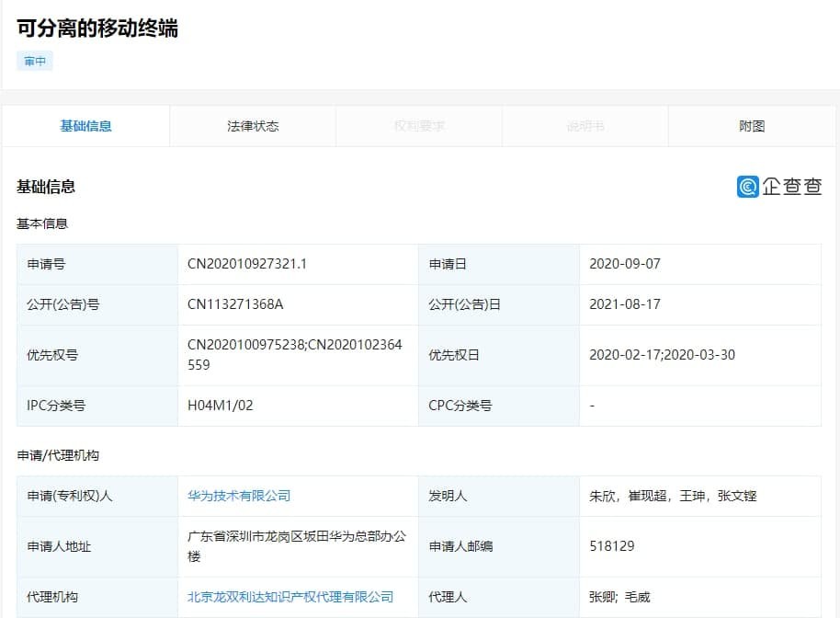Click the 申请(专利权)人 label cell
Image resolution: width=840 pixels, height=618 pixels.
(97, 496)
